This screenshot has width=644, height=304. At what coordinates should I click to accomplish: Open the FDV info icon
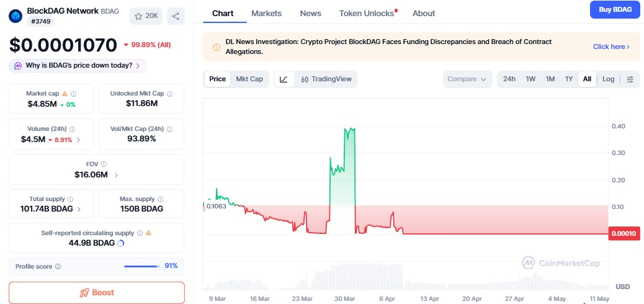pos(104,164)
